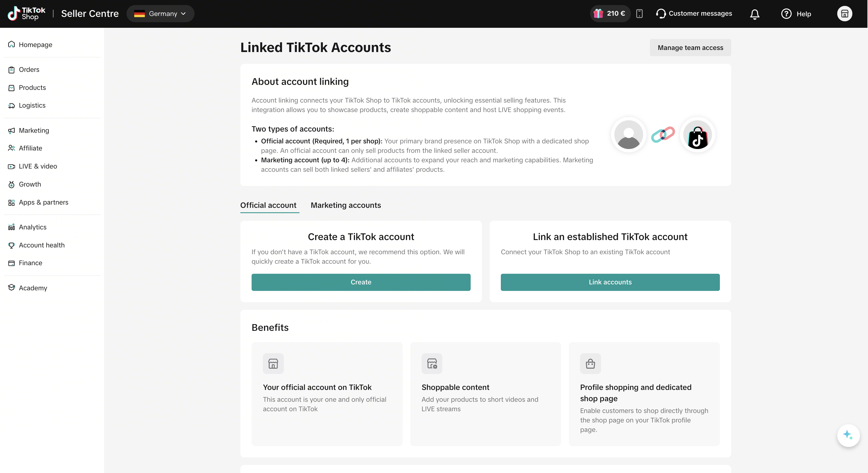
Task: Click the Apps & partners grid icon
Action: (12, 203)
